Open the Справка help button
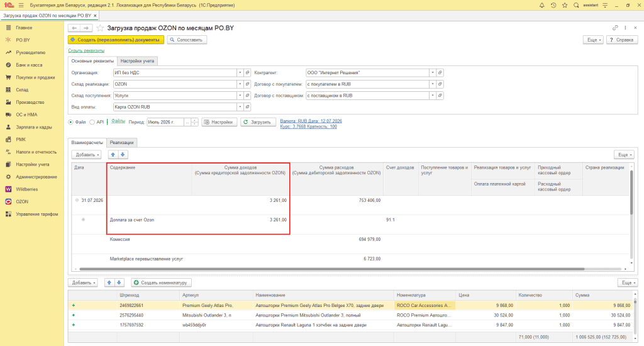Screen dimensions: 644x346 (x=622, y=40)
